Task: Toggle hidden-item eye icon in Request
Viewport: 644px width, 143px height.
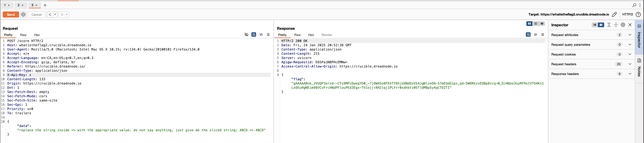Action: point(246,35)
